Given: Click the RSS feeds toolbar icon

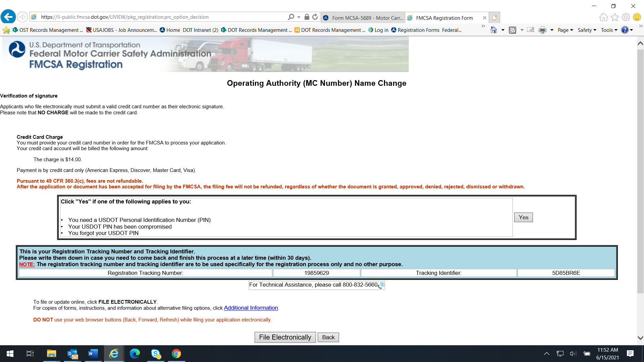Looking at the screenshot, I should [513, 30].
